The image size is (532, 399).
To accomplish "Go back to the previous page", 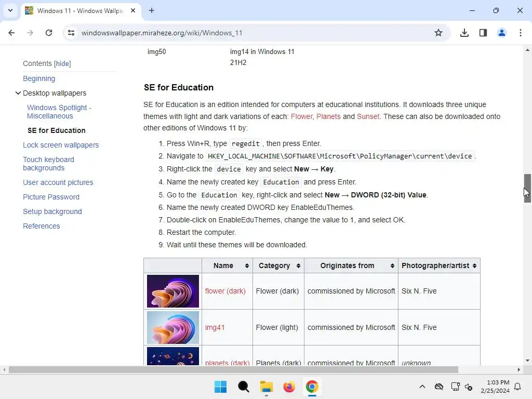I will pos(11,33).
